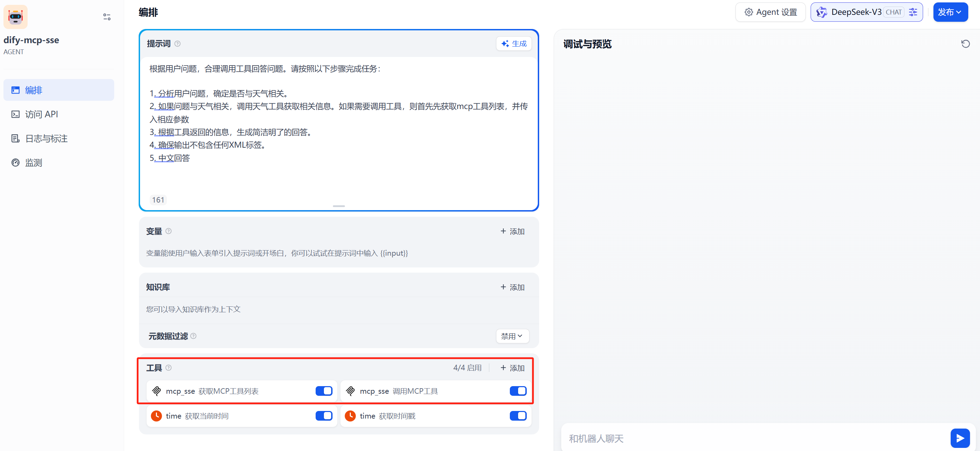The height and width of the screenshot is (451, 980).
Task: Click the 知识库 section heading
Action: [x=158, y=287]
